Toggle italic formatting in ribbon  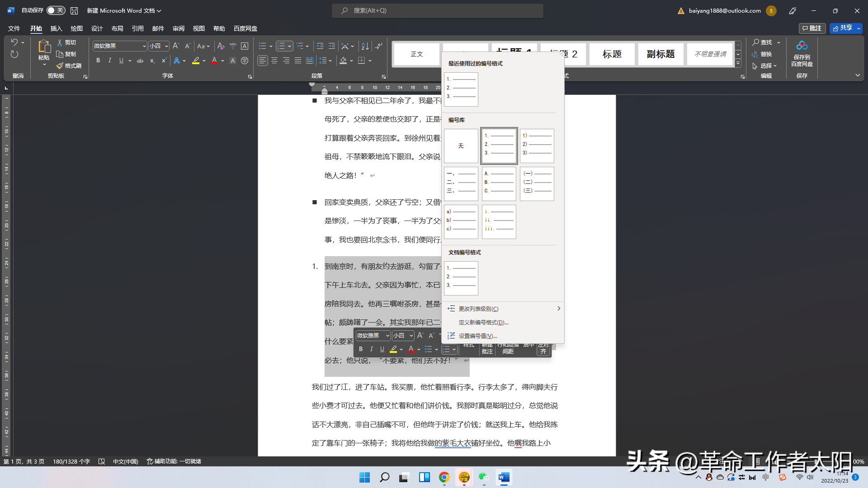tap(109, 61)
